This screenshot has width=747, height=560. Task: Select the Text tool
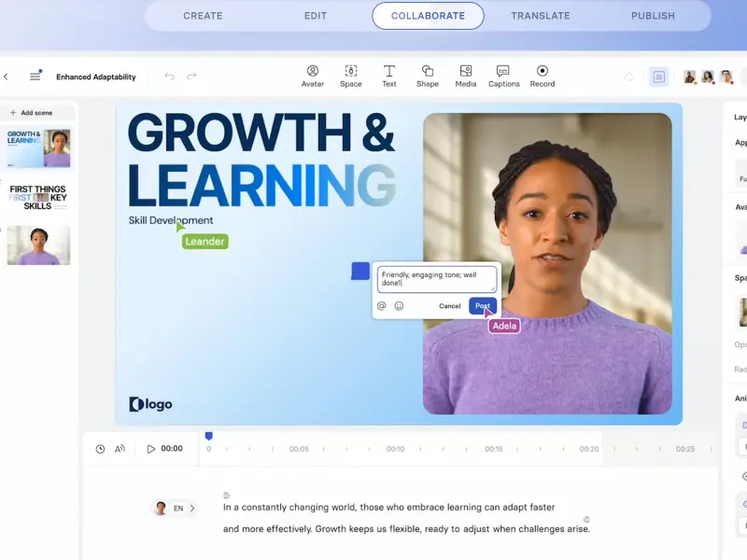(x=389, y=77)
